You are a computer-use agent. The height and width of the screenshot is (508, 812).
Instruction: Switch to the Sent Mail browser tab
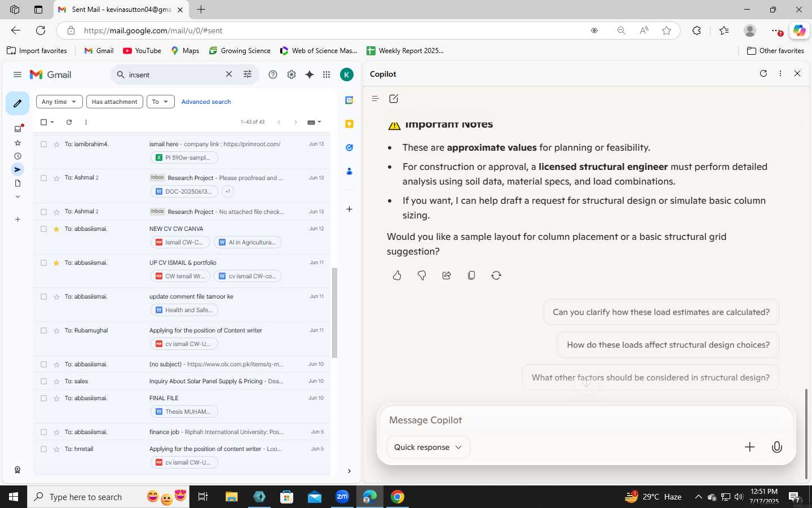click(122, 10)
